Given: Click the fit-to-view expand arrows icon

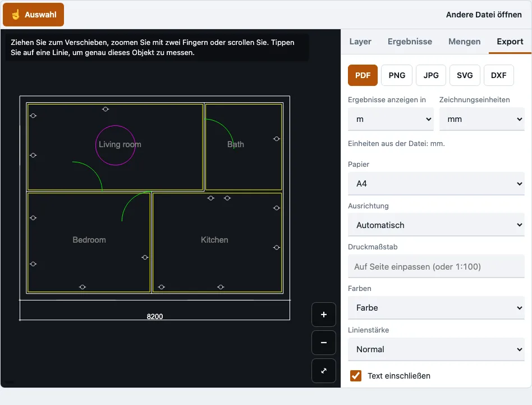Looking at the screenshot, I should [x=324, y=371].
